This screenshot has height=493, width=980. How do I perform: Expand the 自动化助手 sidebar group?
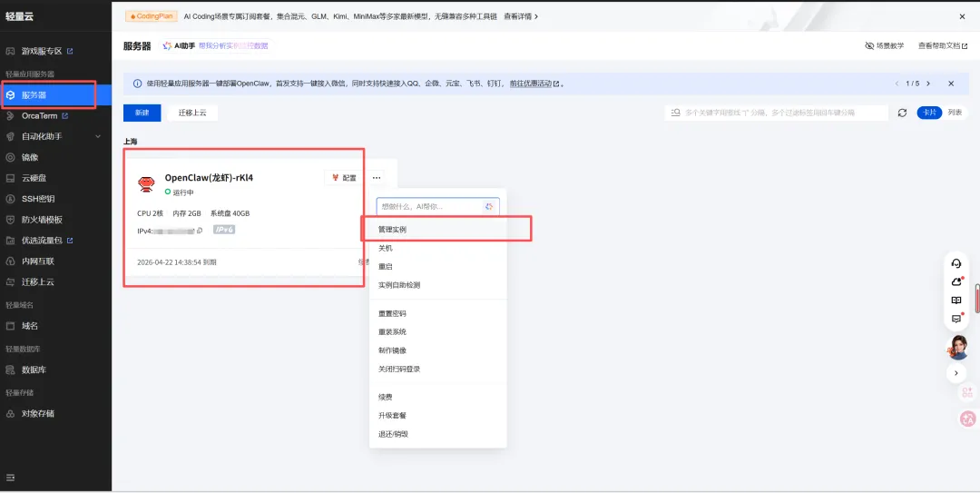[55, 136]
